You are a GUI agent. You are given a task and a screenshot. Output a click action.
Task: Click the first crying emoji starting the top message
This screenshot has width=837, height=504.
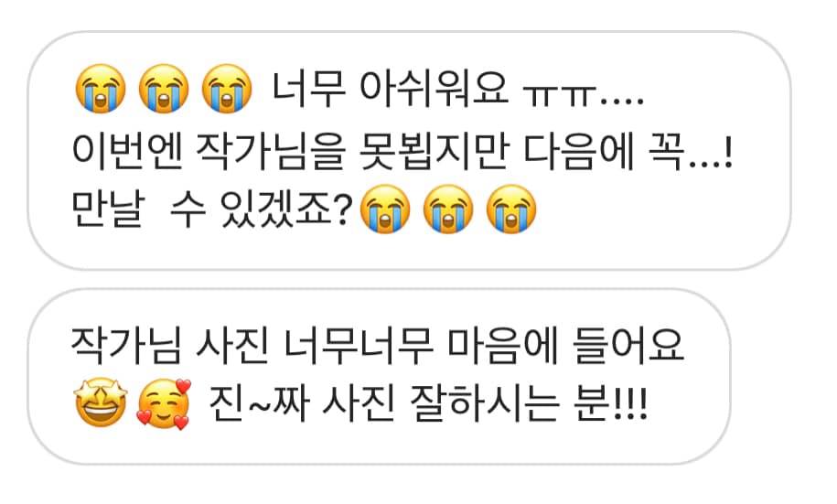pyautogui.click(x=101, y=89)
